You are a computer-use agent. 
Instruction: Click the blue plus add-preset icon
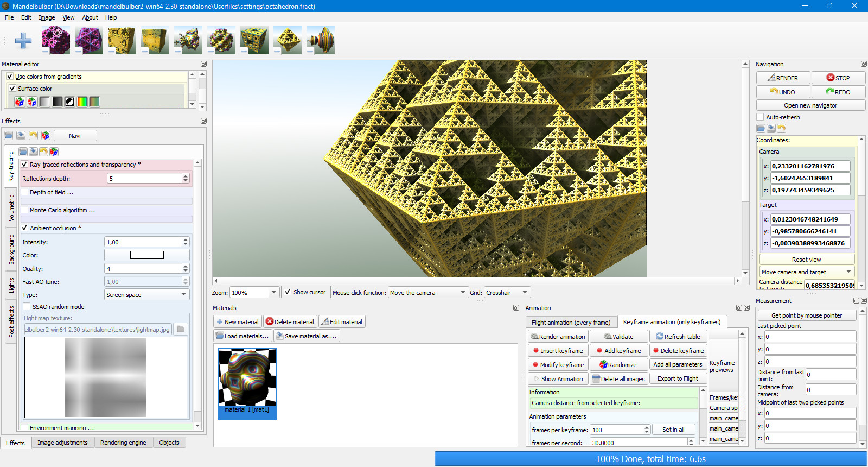[23, 40]
